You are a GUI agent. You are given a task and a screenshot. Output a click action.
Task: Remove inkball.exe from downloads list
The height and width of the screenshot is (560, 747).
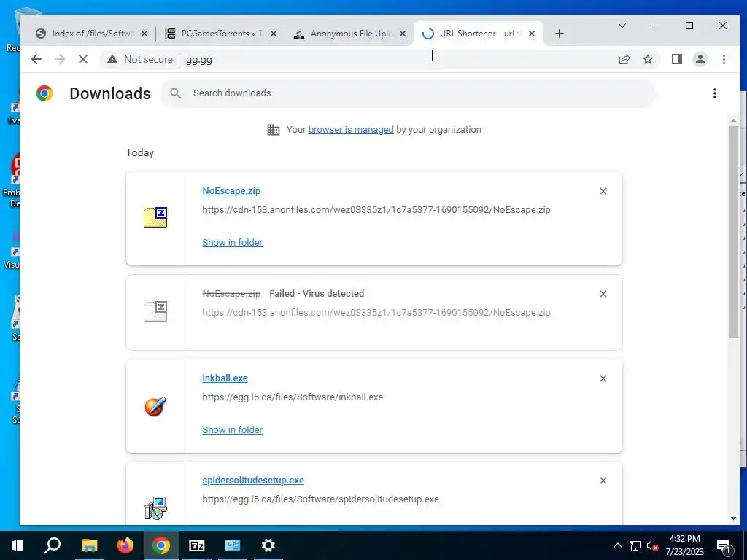click(x=603, y=378)
